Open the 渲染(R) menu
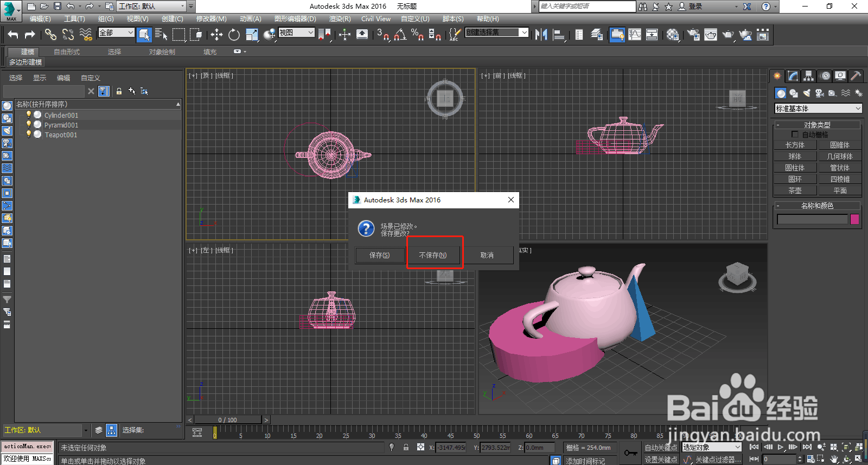The image size is (868, 465). 340,19
